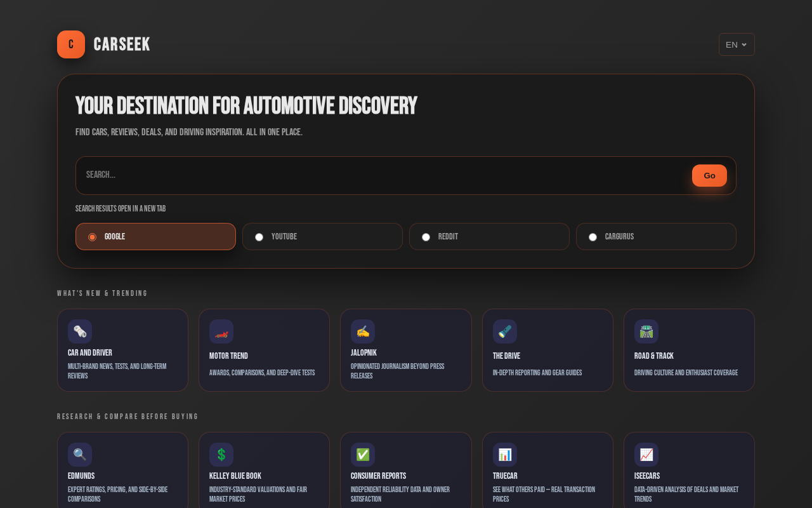Click the Edmunds magnifying glass icon
Viewport: 812px width, 508px height.
point(80,455)
